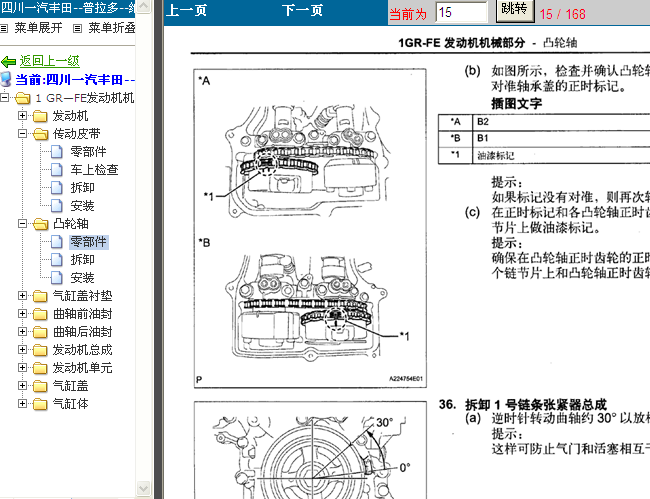Select the 当前:四川一汽丰田 root node
The image size is (650, 499).
(75, 79)
